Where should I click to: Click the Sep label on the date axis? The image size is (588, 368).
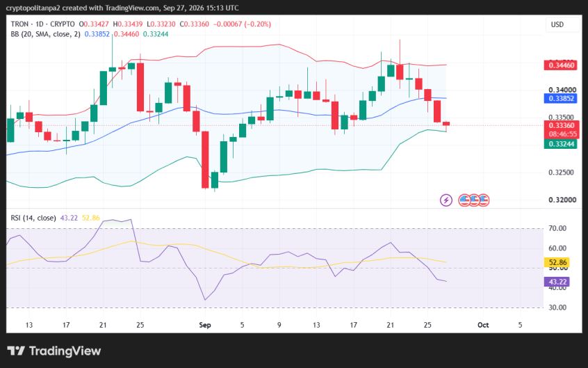[205, 325]
